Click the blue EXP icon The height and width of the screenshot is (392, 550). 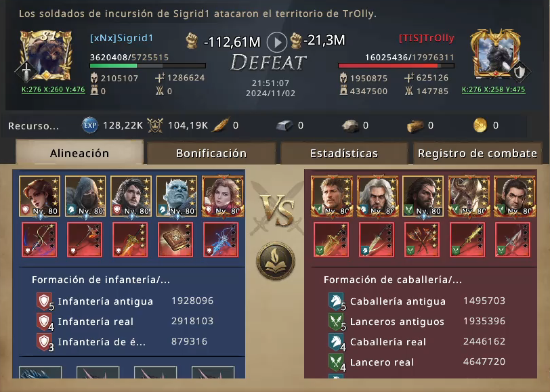90,125
